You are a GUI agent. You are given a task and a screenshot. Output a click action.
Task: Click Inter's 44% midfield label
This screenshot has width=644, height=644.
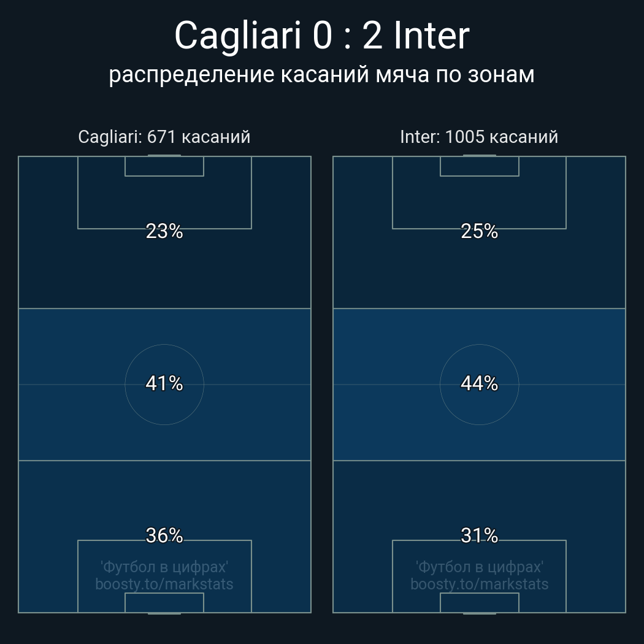coord(479,383)
